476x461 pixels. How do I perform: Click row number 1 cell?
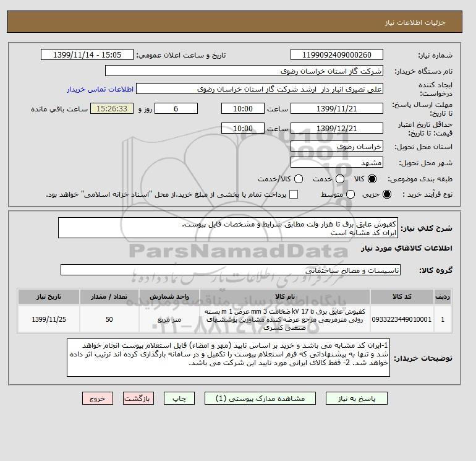(443, 319)
